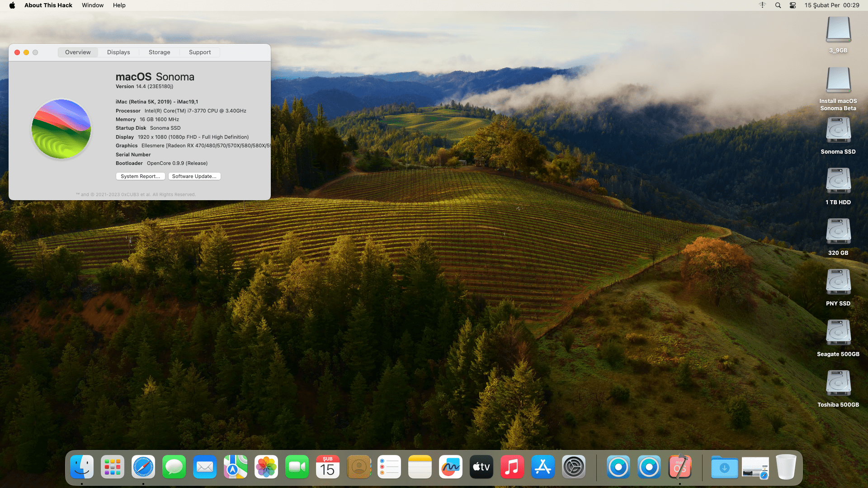Check the Calendar showing ŞUB 15
868x488 pixels.
point(328,467)
